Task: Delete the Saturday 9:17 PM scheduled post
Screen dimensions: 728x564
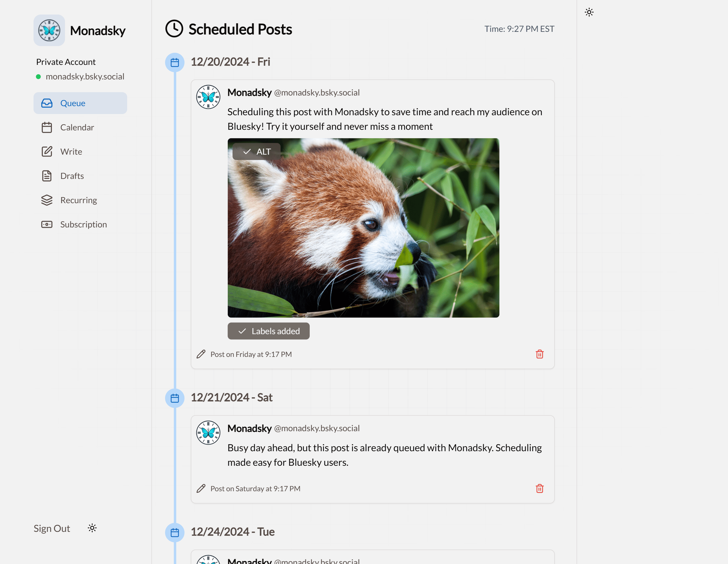Action: click(x=539, y=488)
